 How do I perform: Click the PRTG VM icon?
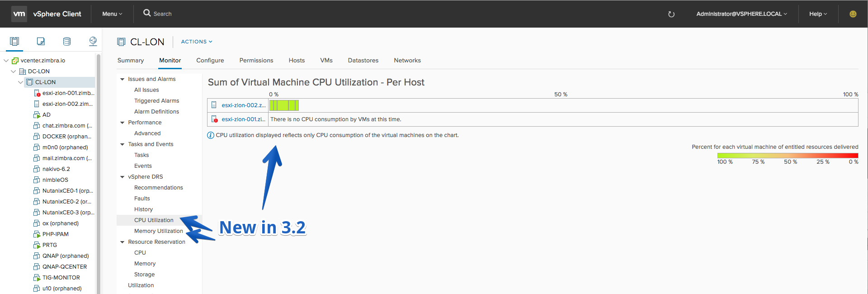[37, 245]
